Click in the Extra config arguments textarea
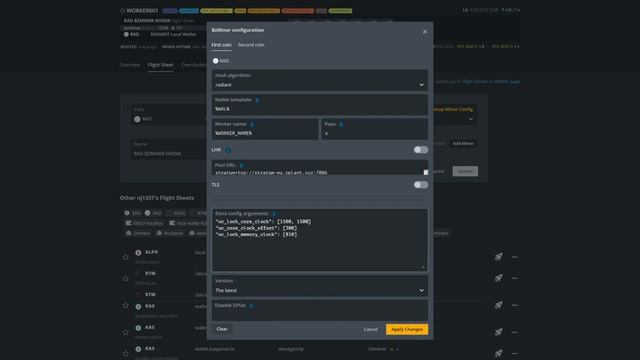The image size is (640, 360). pos(320,240)
